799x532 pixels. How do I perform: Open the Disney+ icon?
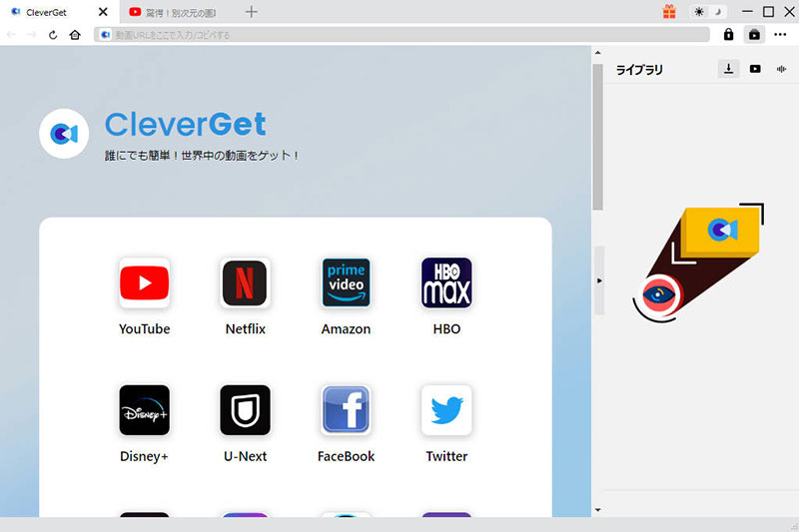click(144, 410)
